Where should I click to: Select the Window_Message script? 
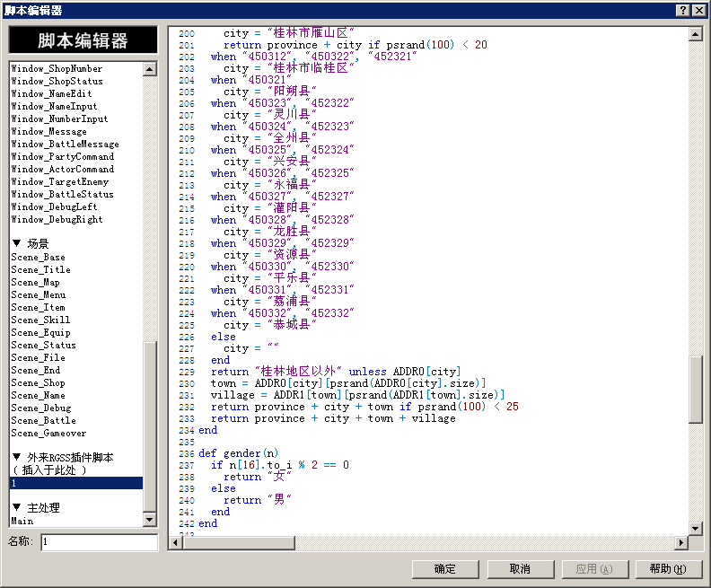[x=76, y=131]
